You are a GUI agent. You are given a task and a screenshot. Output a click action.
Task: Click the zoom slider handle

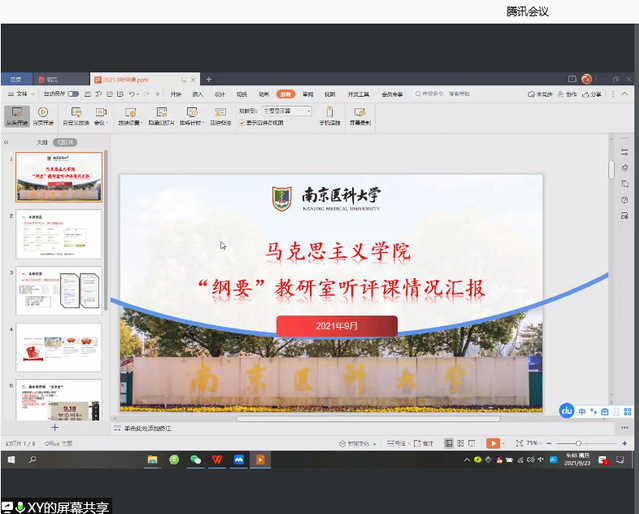pos(578,443)
